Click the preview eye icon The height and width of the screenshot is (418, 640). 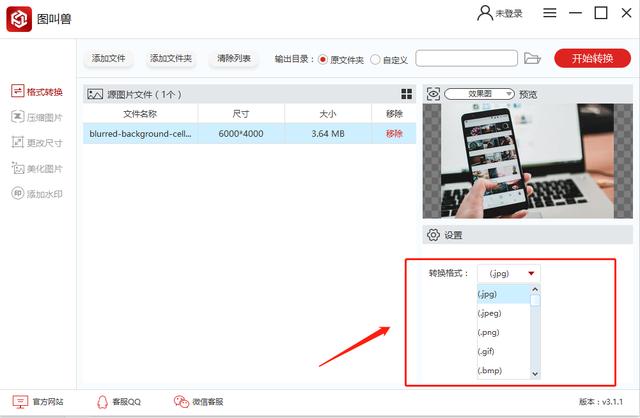click(433, 94)
